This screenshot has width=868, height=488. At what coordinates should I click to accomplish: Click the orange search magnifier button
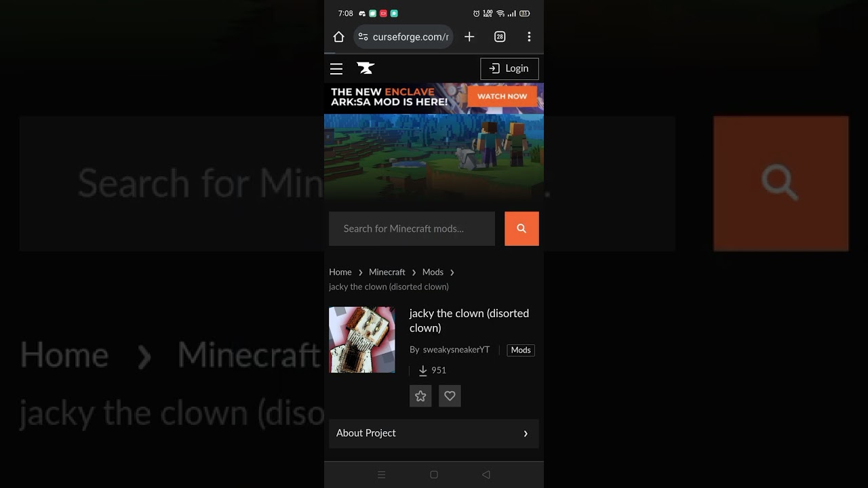521,228
